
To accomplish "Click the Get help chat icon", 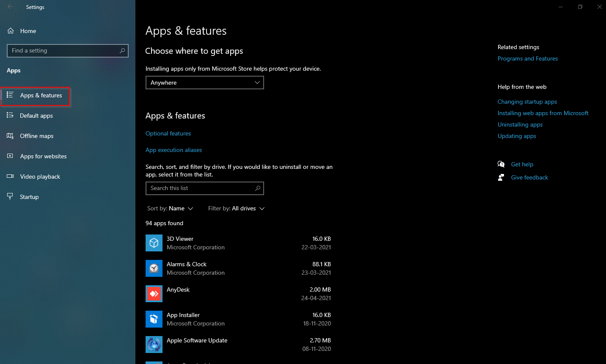I will (501, 164).
